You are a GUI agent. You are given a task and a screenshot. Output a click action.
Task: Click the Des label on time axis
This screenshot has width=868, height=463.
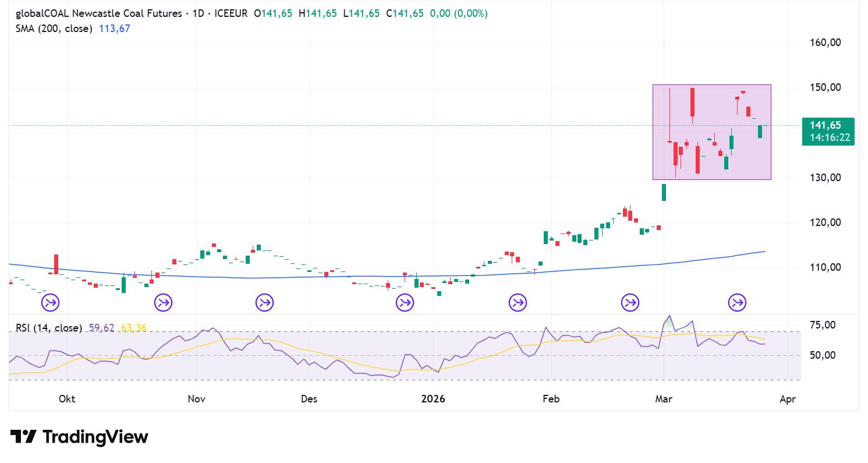coord(309,399)
